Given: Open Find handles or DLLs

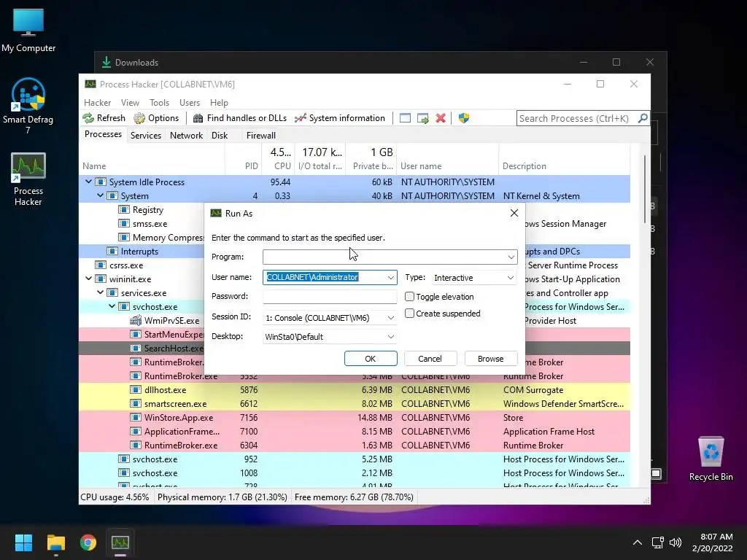Looking at the screenshot, I should (240, 118).
